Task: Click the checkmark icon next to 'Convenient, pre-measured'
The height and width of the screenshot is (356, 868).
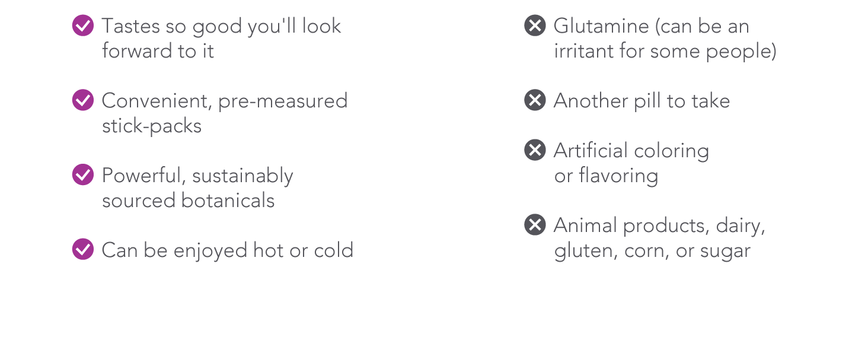Action: [83, 100]
